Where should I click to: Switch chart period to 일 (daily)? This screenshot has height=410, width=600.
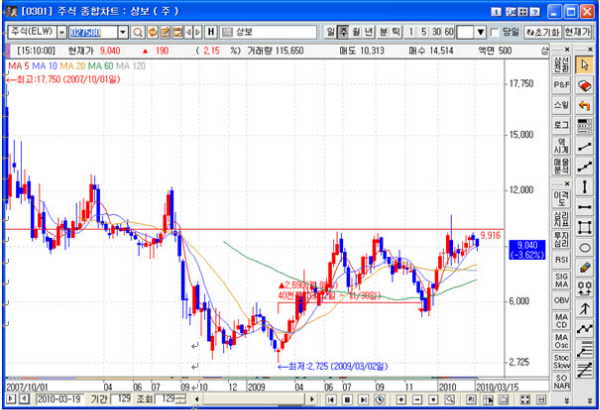coord(331,32)
